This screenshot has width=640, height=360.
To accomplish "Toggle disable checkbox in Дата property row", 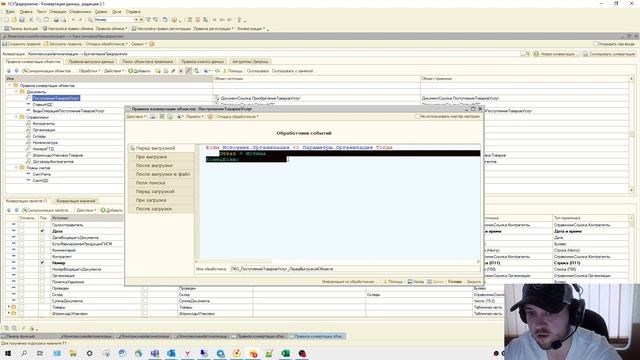I will (22, 231).
